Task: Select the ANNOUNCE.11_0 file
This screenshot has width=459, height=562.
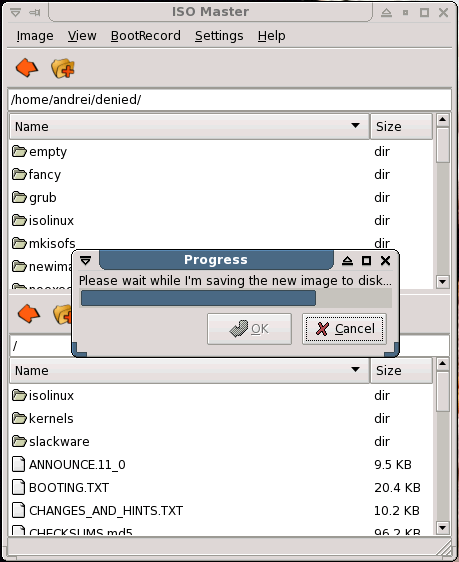Action: click(x=77, y=465)
